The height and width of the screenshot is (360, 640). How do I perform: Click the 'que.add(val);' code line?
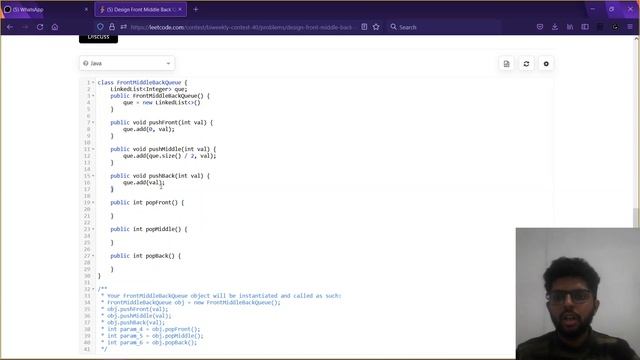coord(144,182)
